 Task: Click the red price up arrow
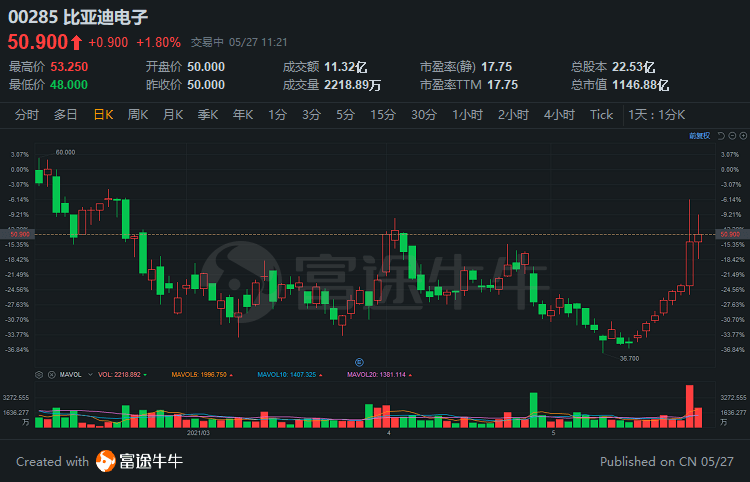76,42
